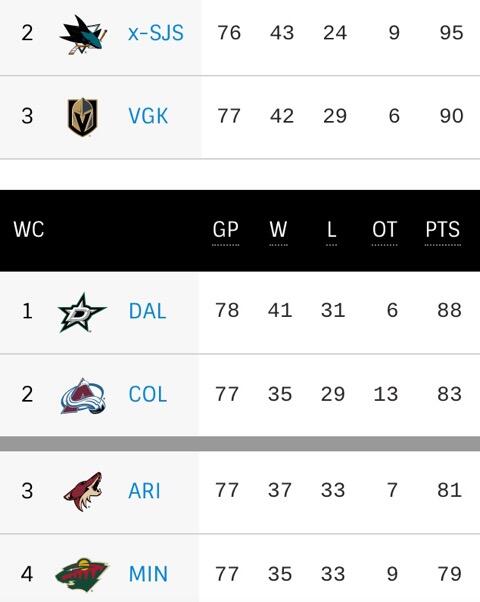
Task: Click the Dallas Stars logo
Action: 82,313
